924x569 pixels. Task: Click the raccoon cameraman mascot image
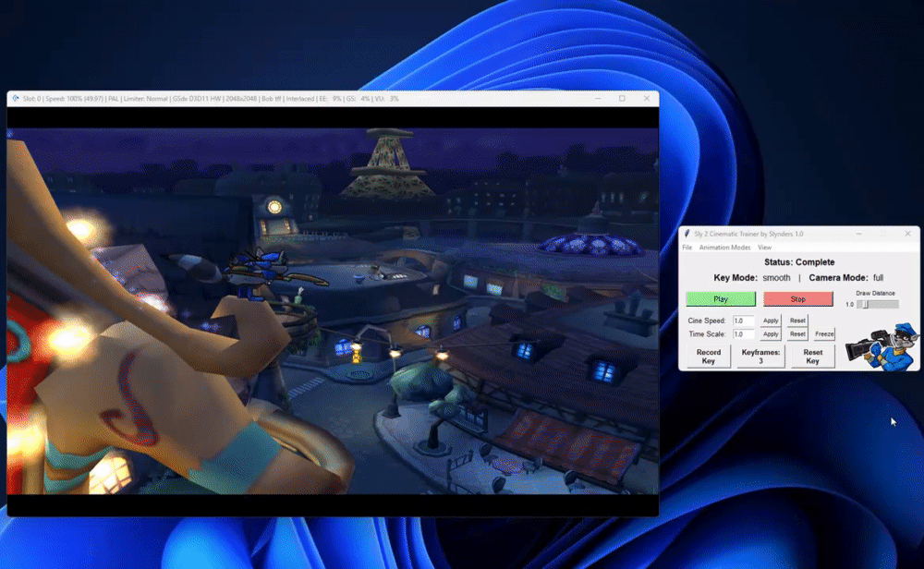click(x=882, y=346)
